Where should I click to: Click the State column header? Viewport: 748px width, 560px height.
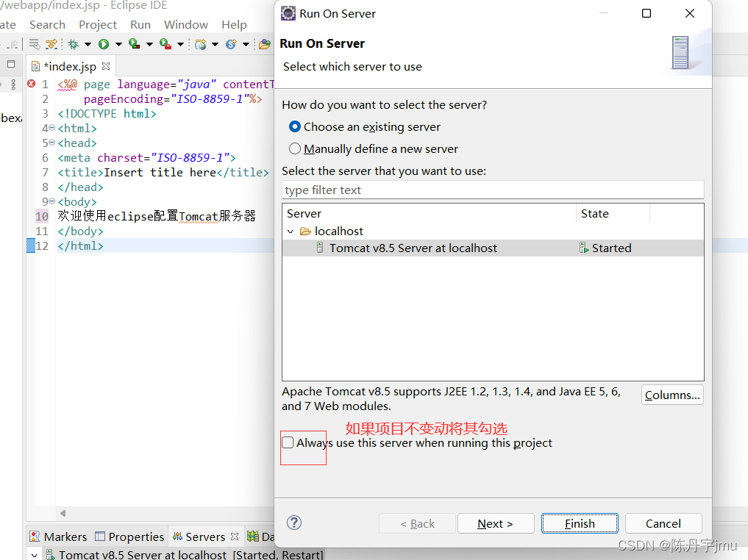613,214
